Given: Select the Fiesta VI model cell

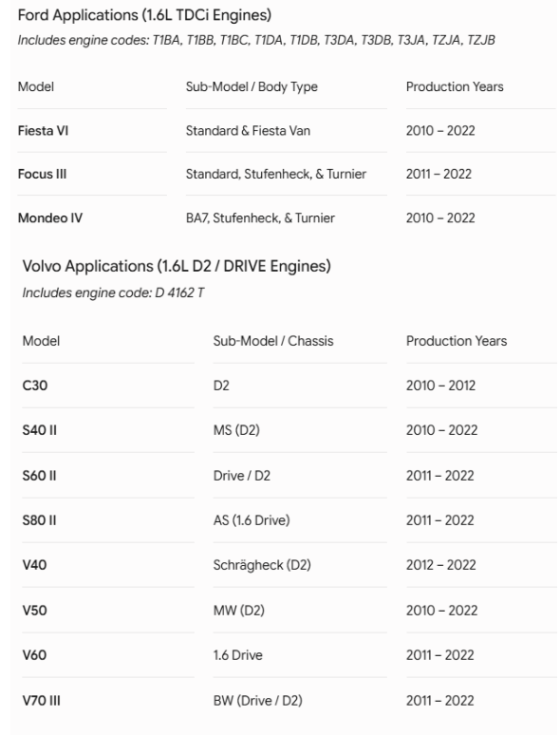Looking at the screenshot, I should point(43,131).
